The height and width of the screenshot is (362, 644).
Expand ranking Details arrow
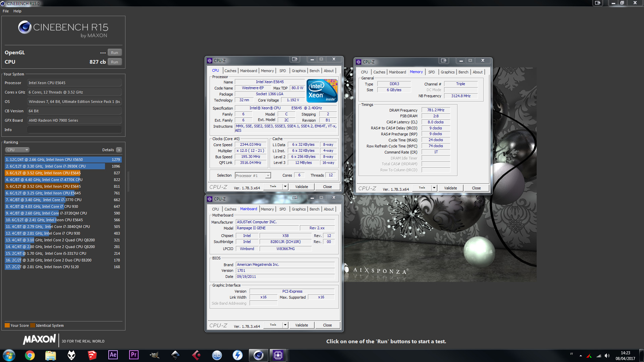coord(119,150)
